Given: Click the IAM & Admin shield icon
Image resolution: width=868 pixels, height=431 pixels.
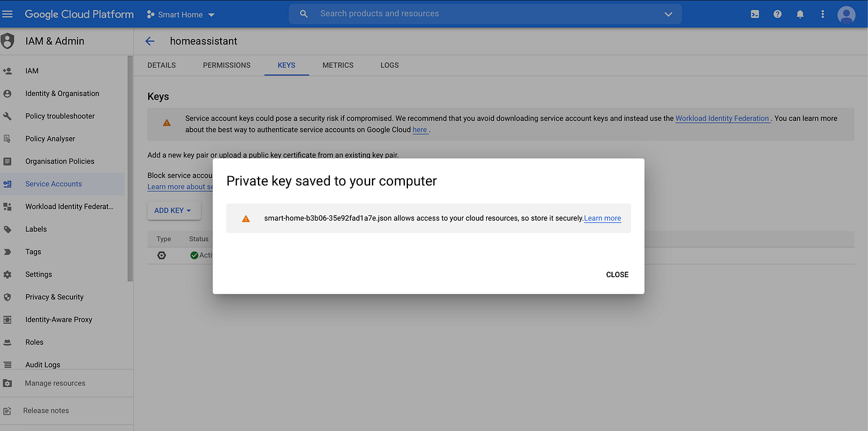Looking at the screenshot, I should 7,41.
